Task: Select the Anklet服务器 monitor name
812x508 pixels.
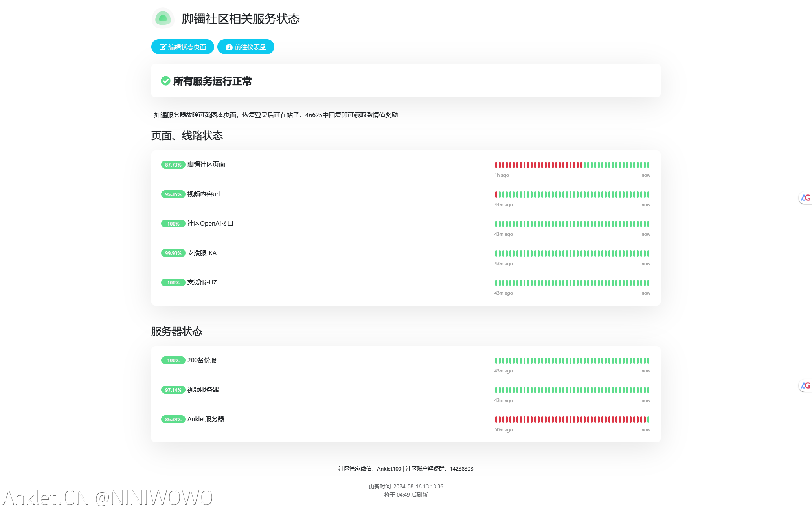Action: [x=206, y=419]
